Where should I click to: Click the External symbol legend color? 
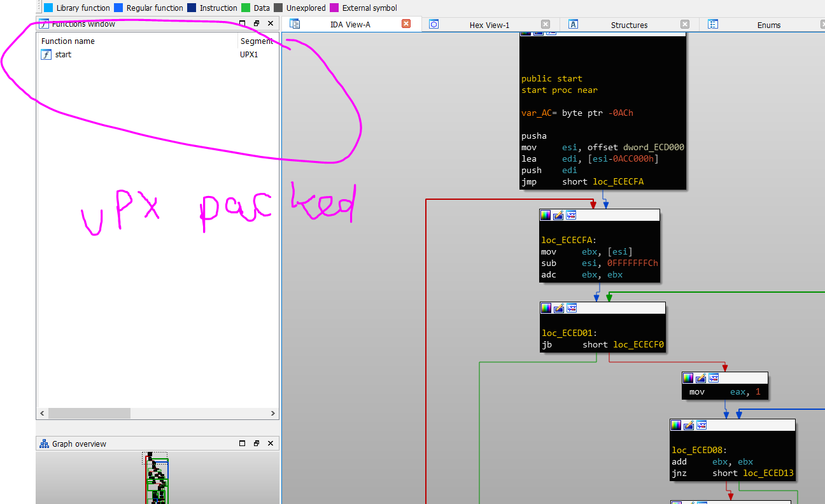(334, 8)
